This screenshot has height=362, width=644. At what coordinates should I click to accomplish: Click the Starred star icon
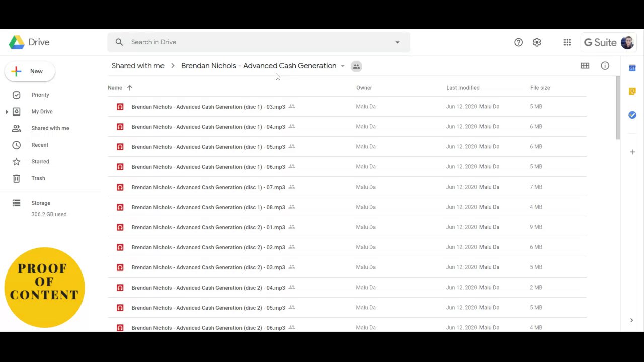[x=16, y=161]
